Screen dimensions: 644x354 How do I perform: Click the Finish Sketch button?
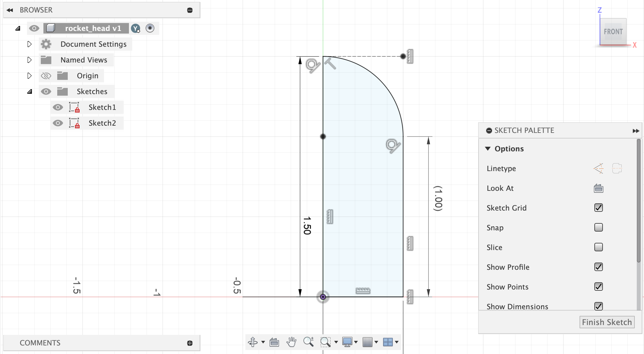607,322
